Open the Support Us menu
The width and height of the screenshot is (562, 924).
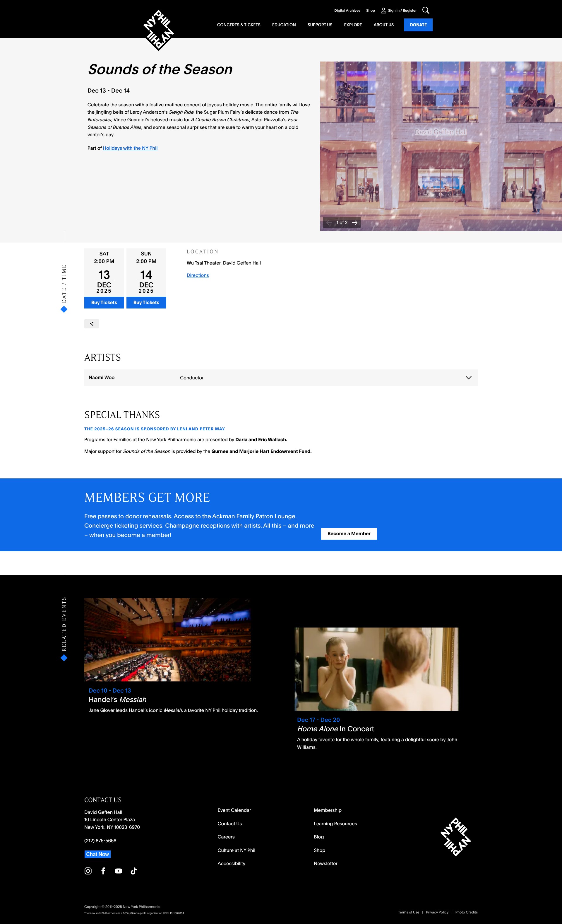[x=320, y=25]
